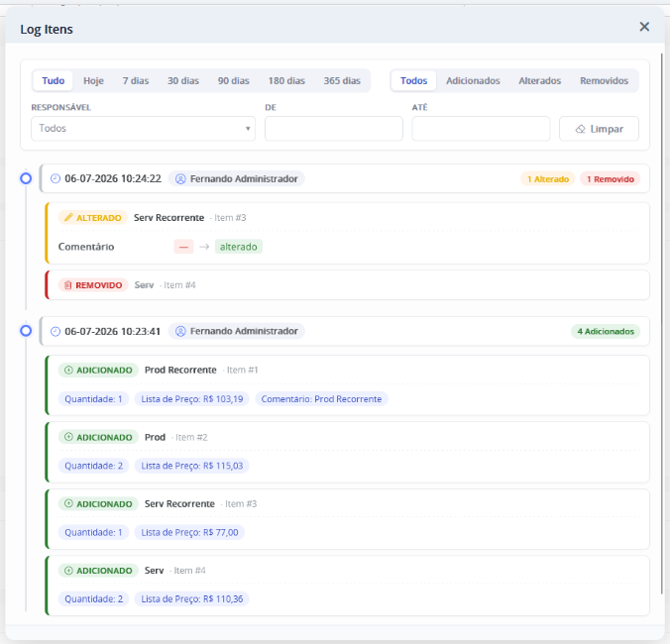The image size is (670, 644).
Task: Click the pencil icon in ALTERADO badge
Action: [68, 217]
